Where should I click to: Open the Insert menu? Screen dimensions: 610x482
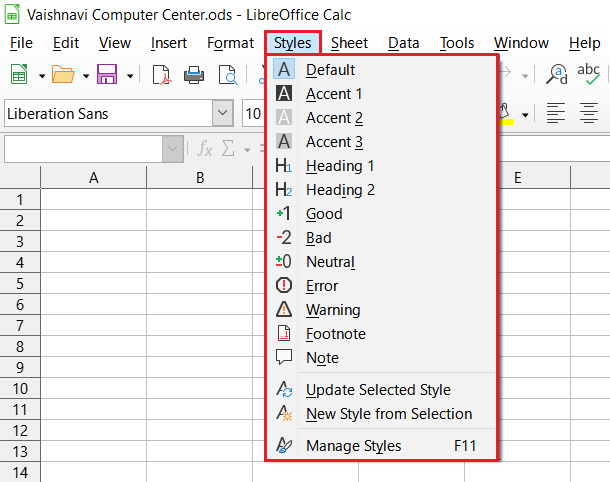click(x=169, y=43)
